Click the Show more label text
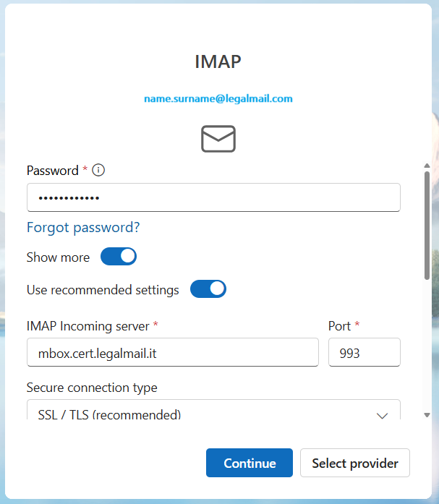 click(58, 257)
